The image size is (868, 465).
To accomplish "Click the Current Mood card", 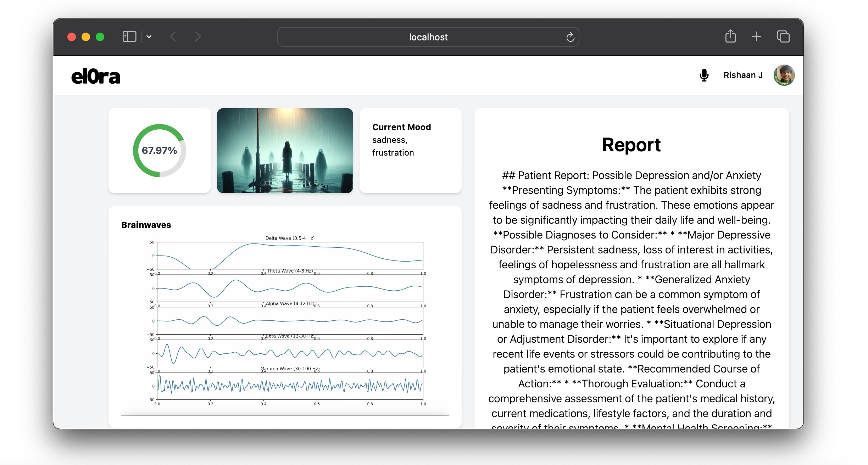I will 410,151.
